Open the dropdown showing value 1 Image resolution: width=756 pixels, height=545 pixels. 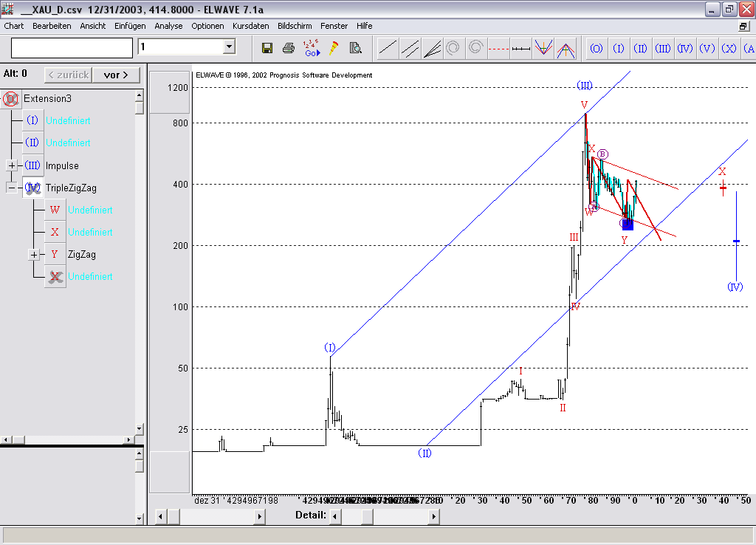229,47
